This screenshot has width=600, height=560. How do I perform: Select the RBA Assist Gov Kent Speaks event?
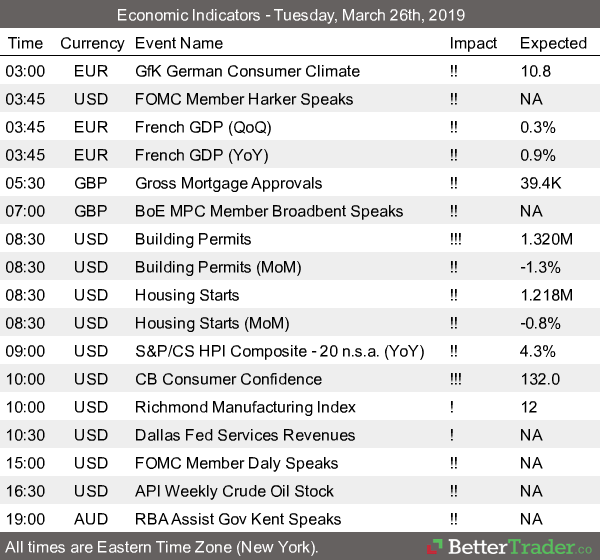pyautogui.click(x=238, y=519)
